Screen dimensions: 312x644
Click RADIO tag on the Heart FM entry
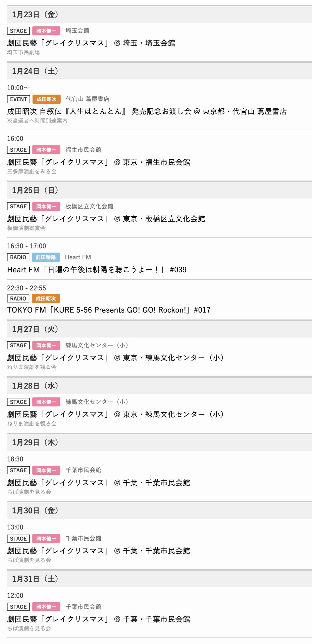point(18,257)
